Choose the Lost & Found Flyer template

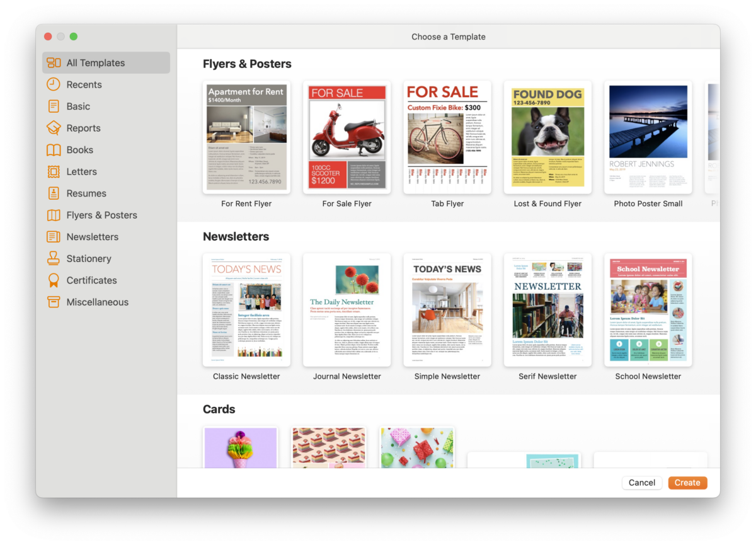point(547,136)
